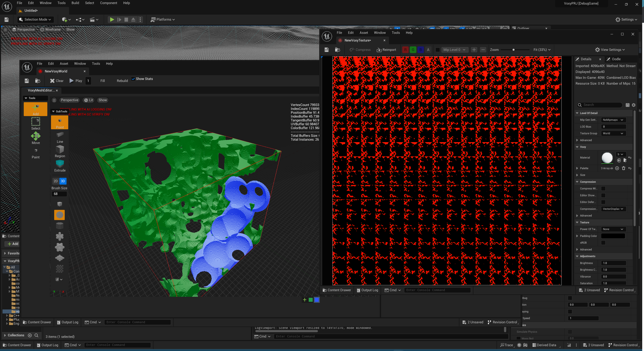Enable the Show Stats checkbox
Screen dimensions: 644x351
click(x=133, y=78)
